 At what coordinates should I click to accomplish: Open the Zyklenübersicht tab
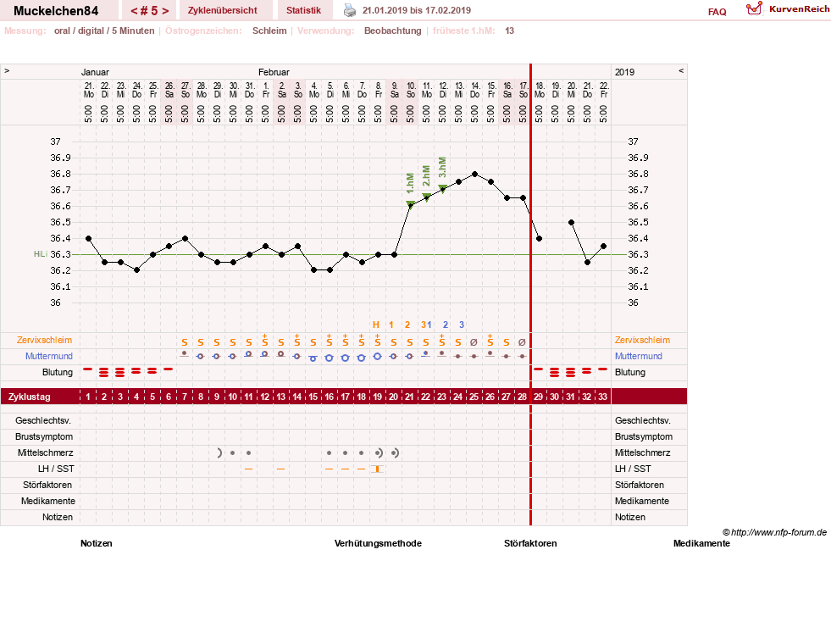click(223, 10)
